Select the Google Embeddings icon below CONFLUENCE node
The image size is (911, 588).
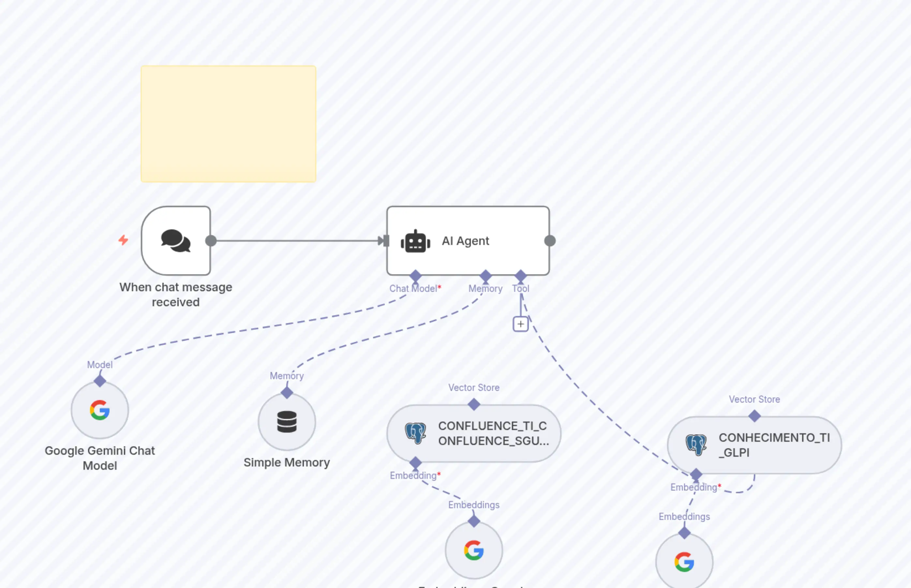point(473,551)
